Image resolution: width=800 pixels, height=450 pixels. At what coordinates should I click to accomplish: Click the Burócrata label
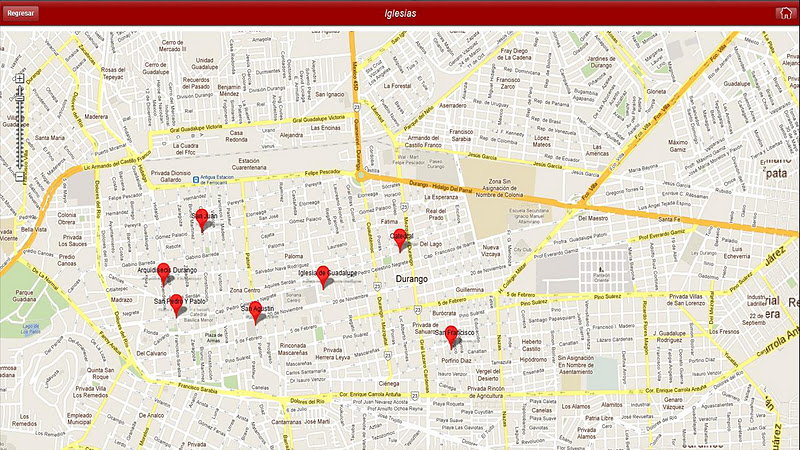click(x=444, y=313)
